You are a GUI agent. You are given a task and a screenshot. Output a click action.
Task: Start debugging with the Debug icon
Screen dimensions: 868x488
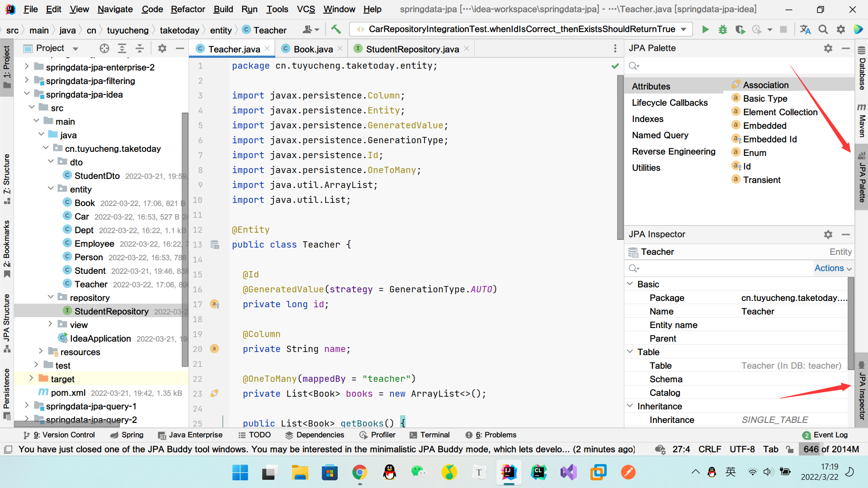click(722, 29)
